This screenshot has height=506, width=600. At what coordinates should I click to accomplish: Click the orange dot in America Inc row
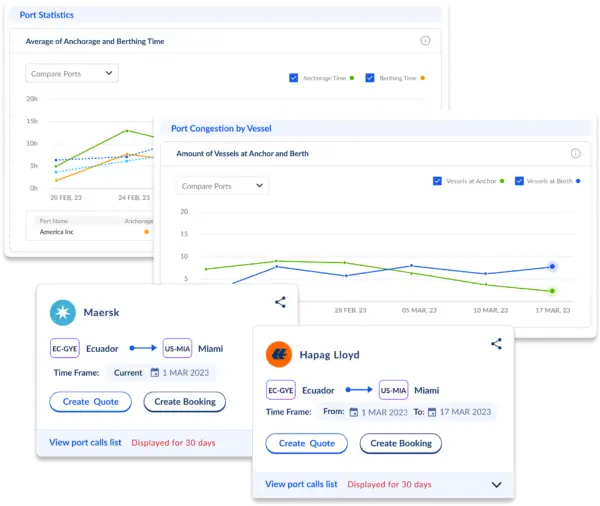(x=147, y=232)
